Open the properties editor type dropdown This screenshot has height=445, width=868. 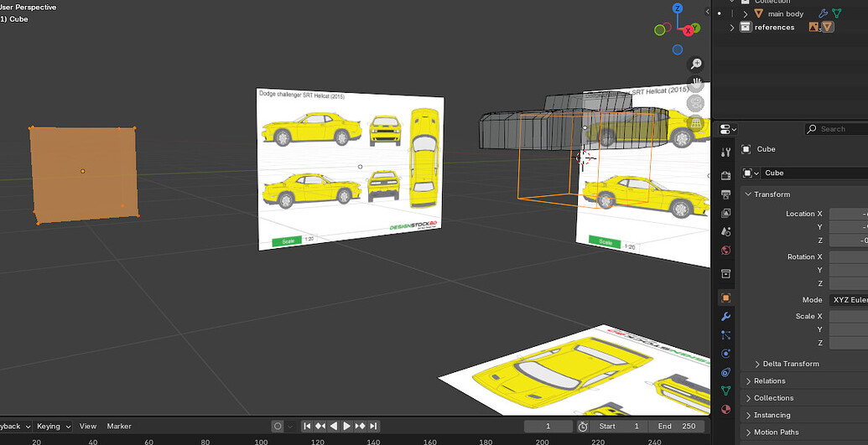pos(728,129)
